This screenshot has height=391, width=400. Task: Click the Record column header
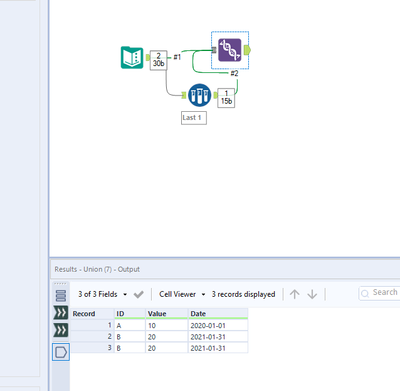(92, 314)
